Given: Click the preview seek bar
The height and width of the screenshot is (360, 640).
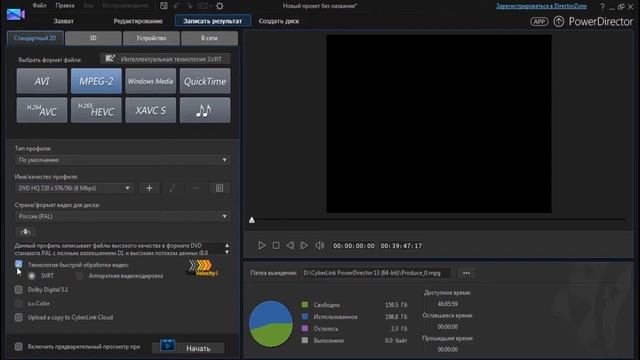Looking at the screenshot, I should pyautogui.click(x=439, y=220).
